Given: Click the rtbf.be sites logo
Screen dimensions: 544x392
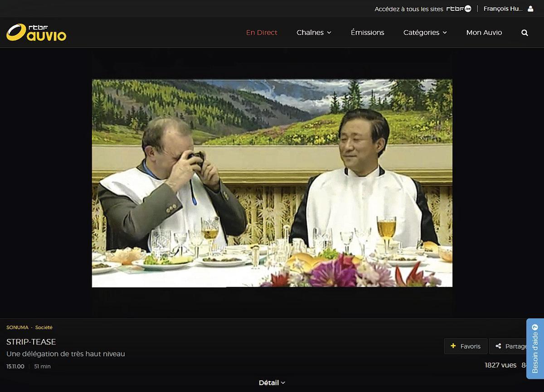Looking at the screenshot, I should point(458,9).
